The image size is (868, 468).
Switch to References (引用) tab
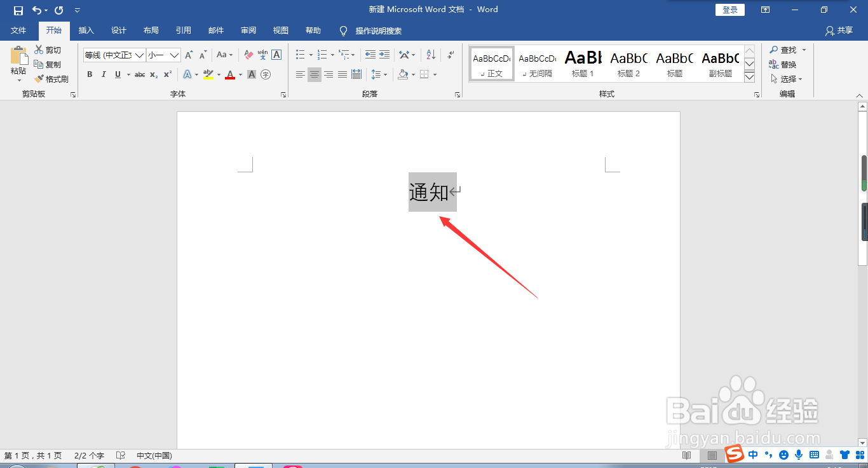point(184,31)
